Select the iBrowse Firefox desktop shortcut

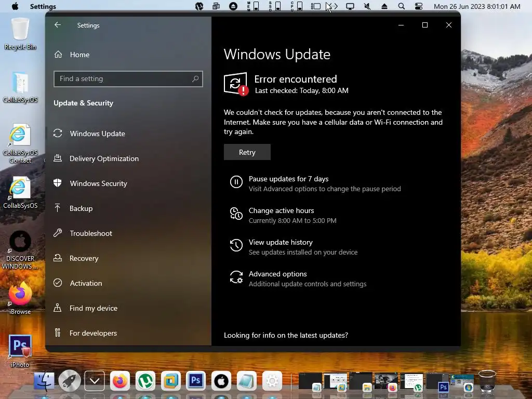coord(20,298)
